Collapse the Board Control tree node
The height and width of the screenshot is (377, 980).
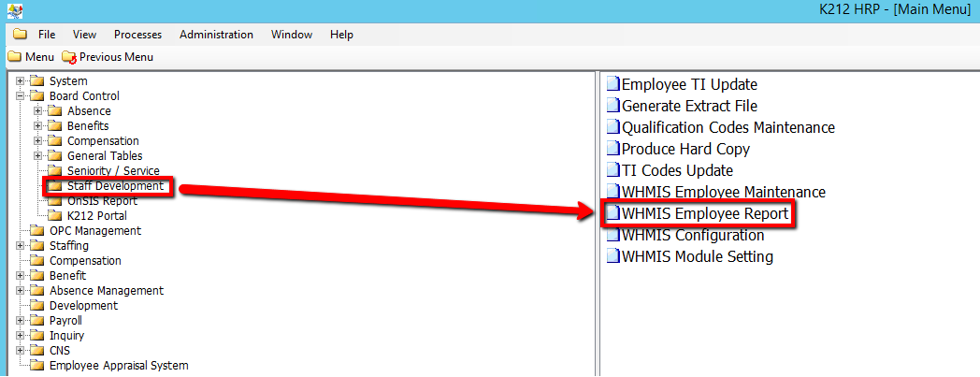(21, 96)
